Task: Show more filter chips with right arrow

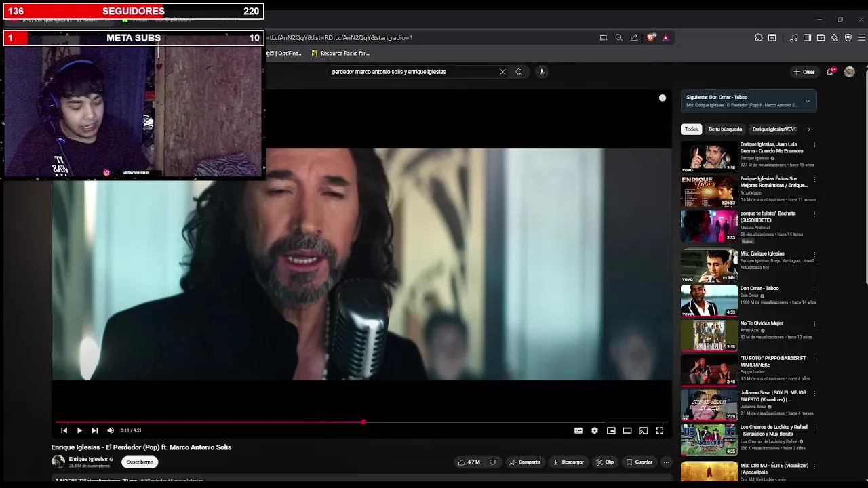Action: (x=808, y=129)
